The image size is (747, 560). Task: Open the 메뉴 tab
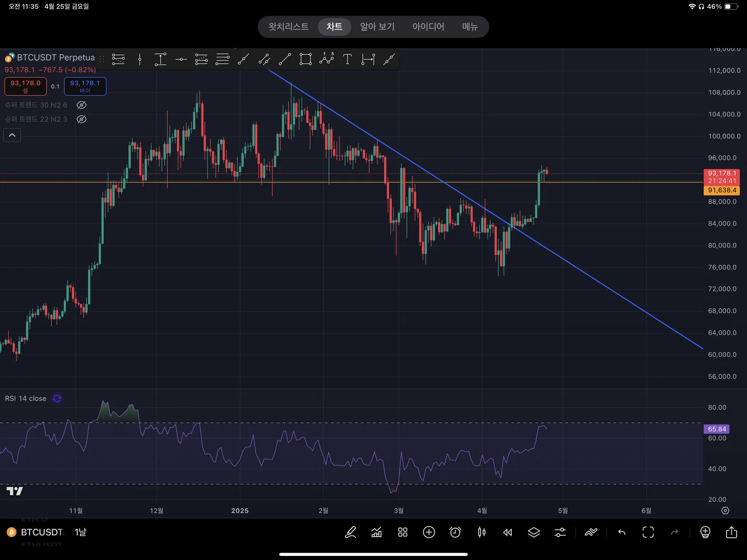pyautogui.click(x=470, y=27)
